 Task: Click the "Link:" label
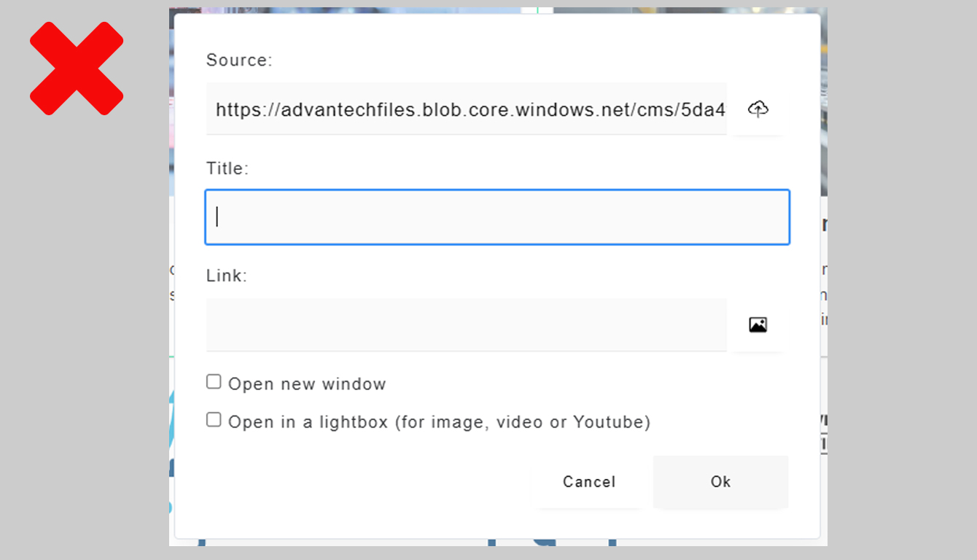pyautogui.click(x=227, y=276)
